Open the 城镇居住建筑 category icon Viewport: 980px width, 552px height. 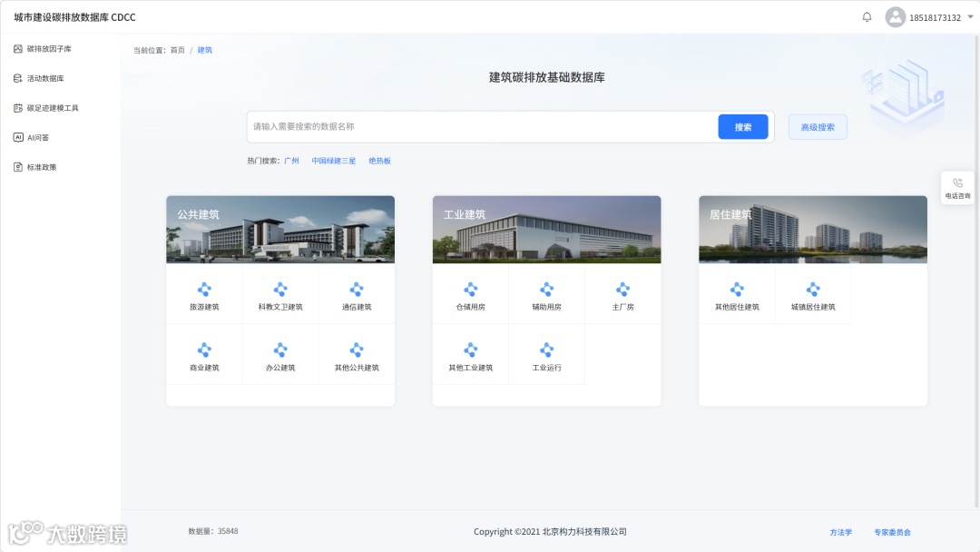click(813, 290)
